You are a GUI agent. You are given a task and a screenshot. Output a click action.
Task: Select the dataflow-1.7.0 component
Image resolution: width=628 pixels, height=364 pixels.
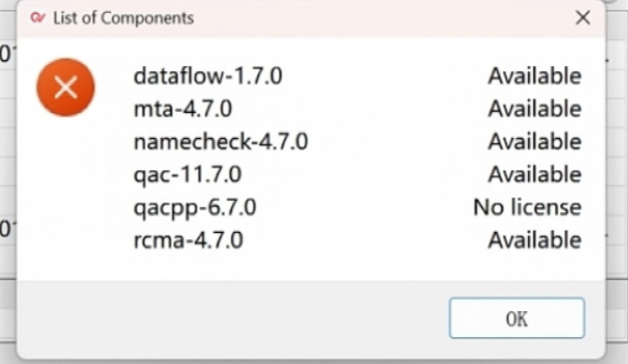[208, 76]
